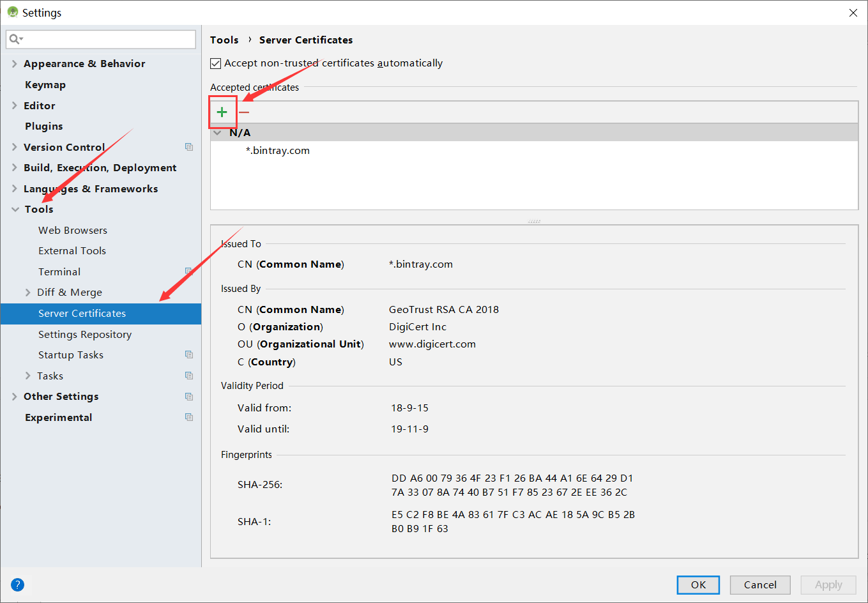
Task: Click the search magnifier icon
Action: [x=14, y=39]
